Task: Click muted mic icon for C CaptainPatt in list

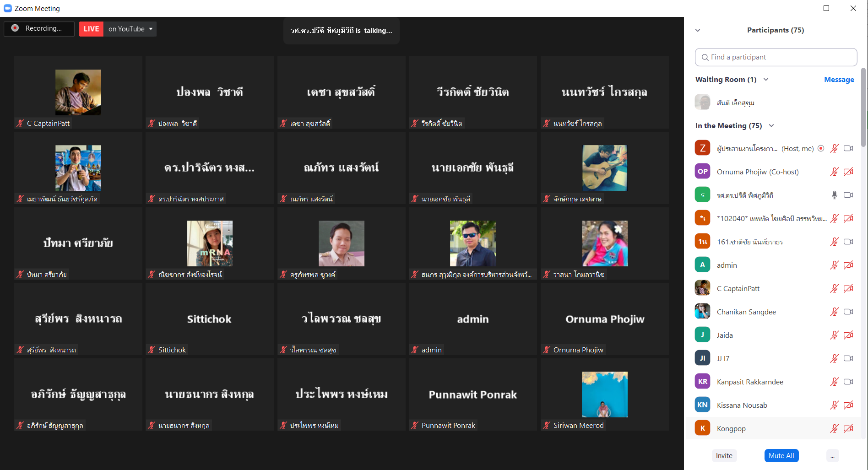Action: click(x=835, y=288)
